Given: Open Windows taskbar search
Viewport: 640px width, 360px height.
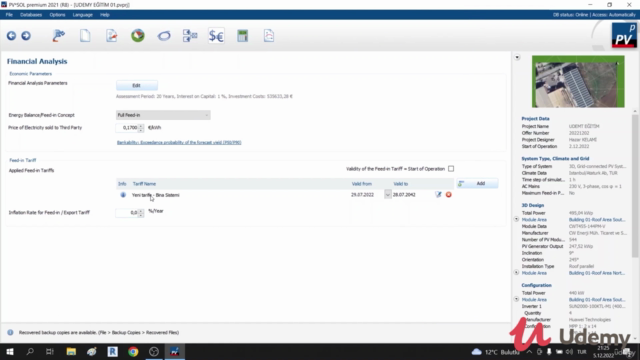Looking at the screenshot, I should 30,351.
